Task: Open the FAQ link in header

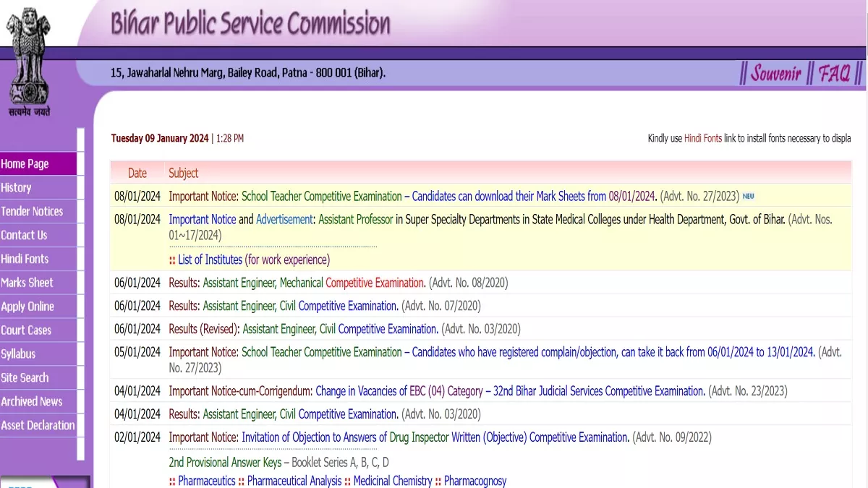Action: pos(834,73)
